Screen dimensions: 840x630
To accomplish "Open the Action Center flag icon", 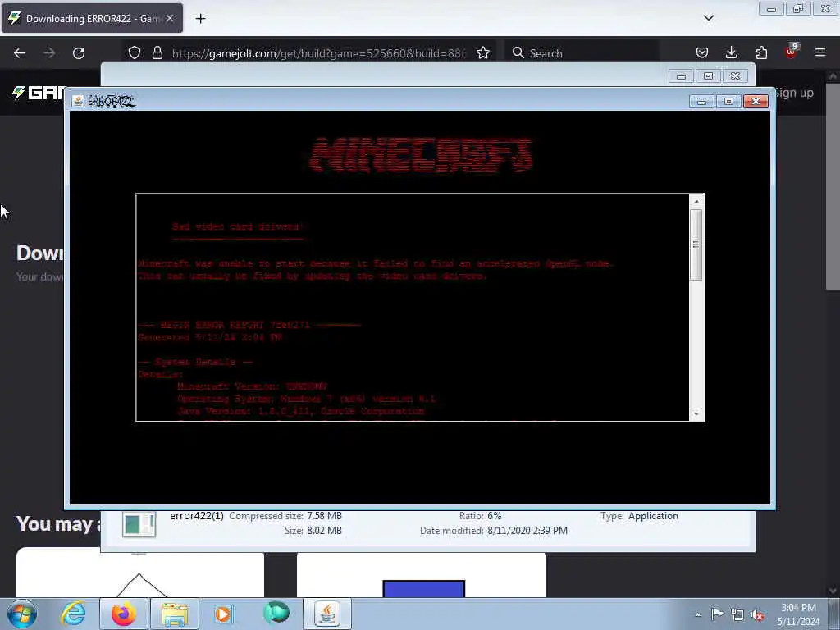I will pyautogui.click(x=717, y=614).
